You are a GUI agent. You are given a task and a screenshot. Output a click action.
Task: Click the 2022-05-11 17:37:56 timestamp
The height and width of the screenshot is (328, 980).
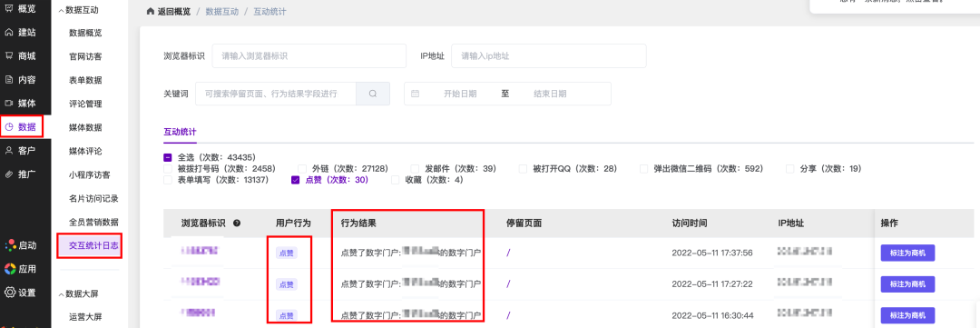pos(712,253)
